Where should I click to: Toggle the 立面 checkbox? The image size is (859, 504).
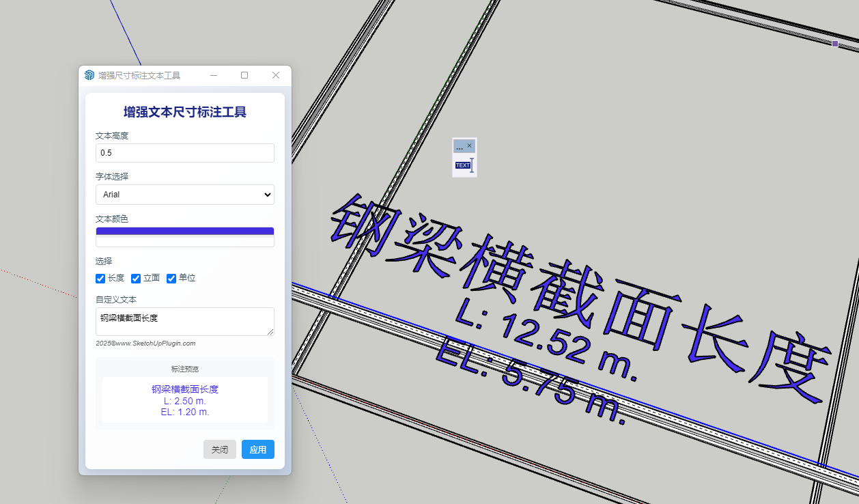tap(136, 279)
